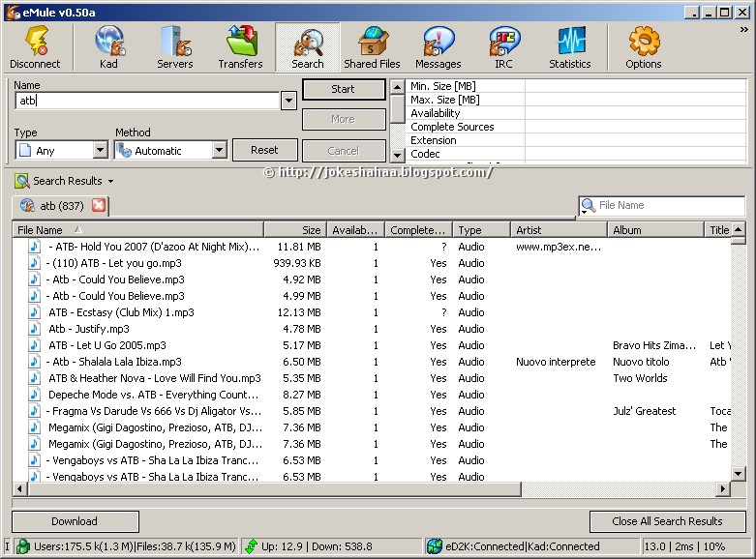This screenshot has height=559, width=756.
Task: Open the Transfers page
Action: point(241,46)
